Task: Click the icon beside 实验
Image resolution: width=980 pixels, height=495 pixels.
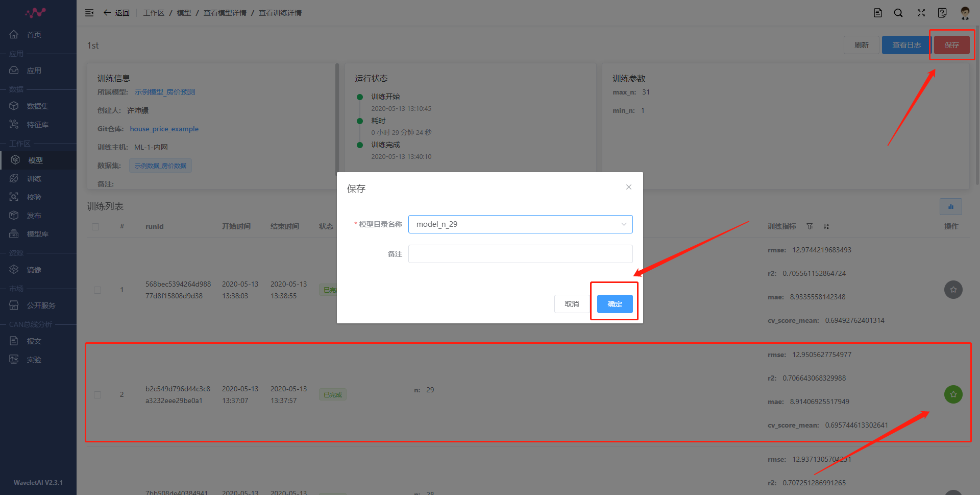Action: (14, 360)
